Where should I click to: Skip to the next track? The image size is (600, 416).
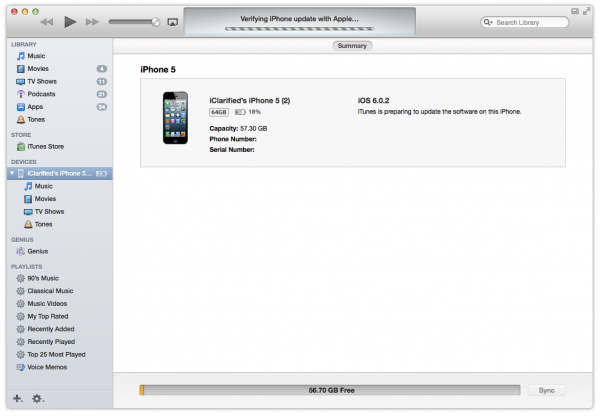pyautogui.click(x=92, y=21)
